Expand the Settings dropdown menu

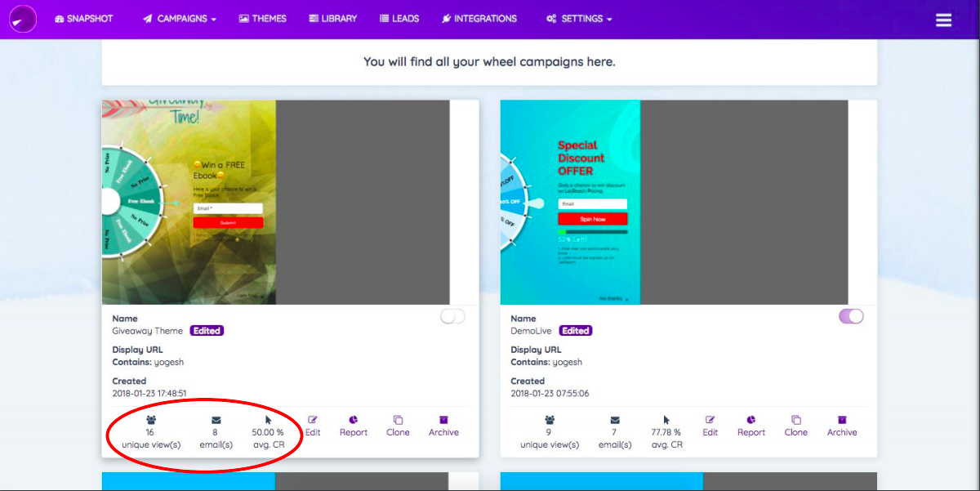(x=579, y=18)
